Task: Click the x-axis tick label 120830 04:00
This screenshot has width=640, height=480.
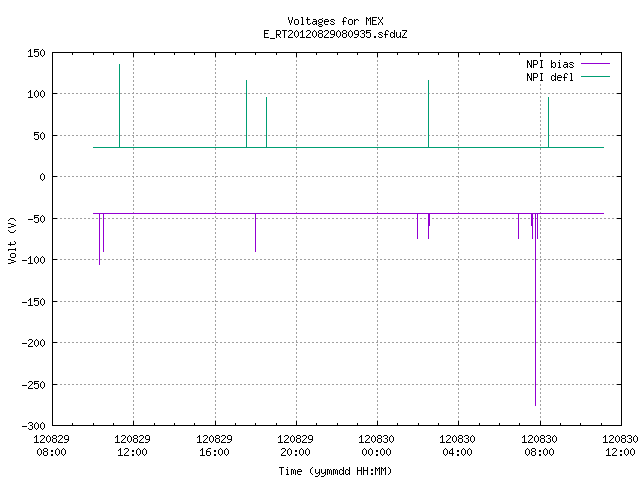Action: (457, 446)
